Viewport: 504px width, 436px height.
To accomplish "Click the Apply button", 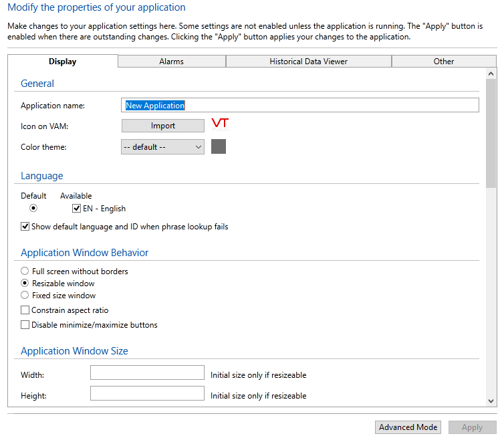I will point(472,427).
